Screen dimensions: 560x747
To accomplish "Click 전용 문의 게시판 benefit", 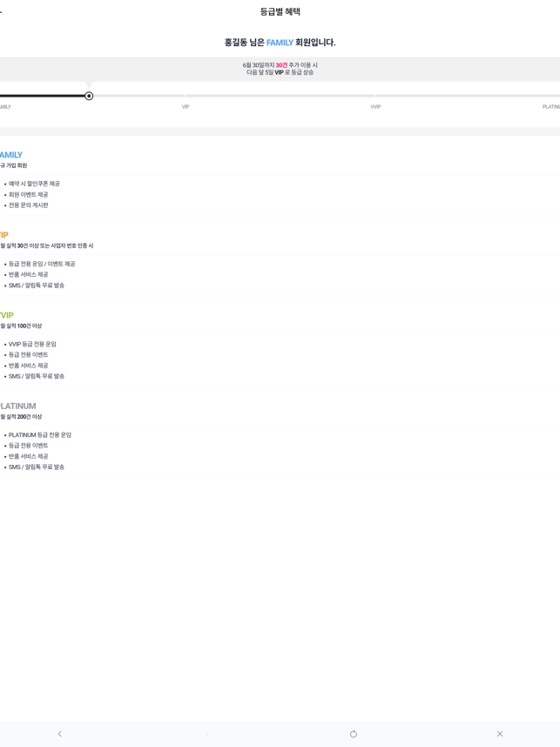I will [x=28, y=205].
